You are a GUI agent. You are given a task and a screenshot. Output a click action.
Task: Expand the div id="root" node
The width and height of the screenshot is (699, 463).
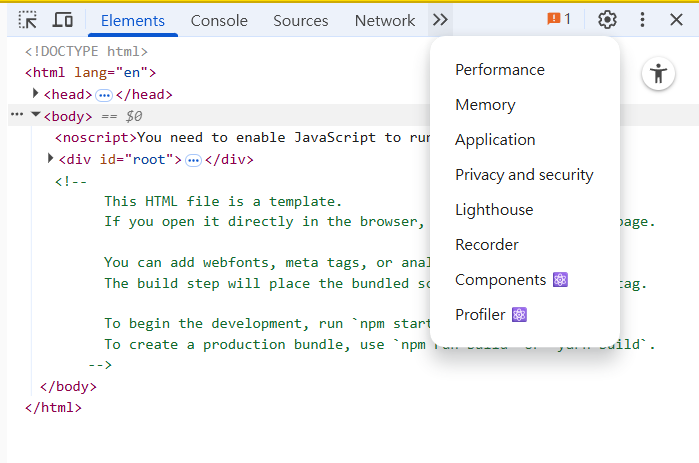tap(50, 158)
